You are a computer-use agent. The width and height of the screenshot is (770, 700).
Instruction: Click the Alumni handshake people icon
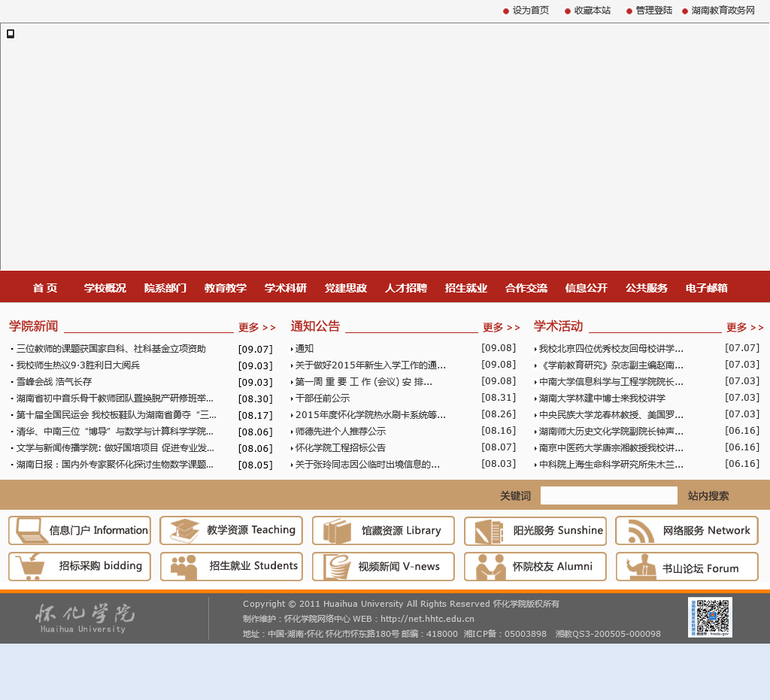(x=490, y=567)
